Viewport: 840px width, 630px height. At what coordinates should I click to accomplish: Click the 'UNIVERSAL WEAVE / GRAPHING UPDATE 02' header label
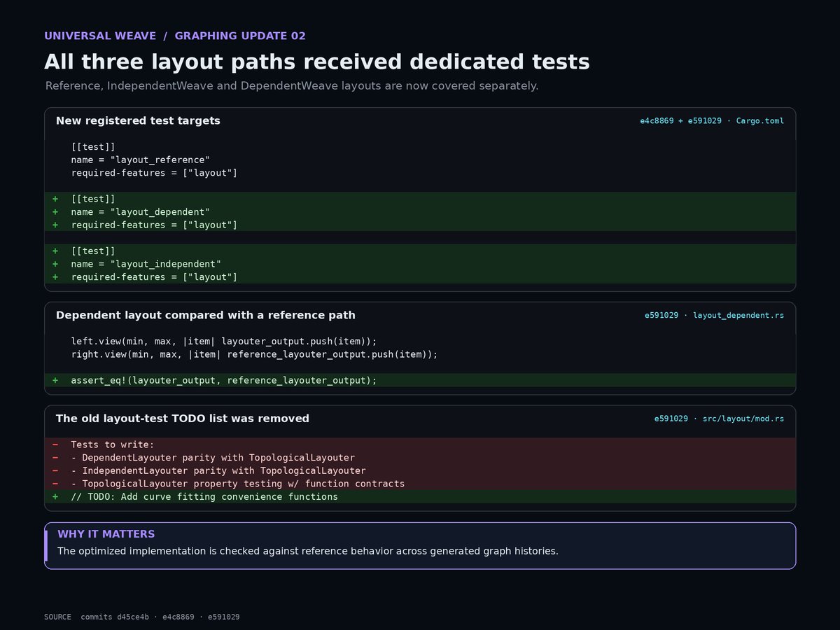coord(175,36)
